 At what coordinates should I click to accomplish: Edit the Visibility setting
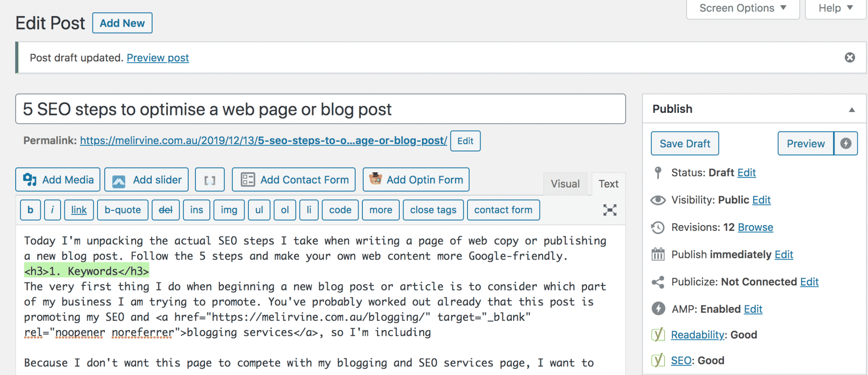pos(761,200)
